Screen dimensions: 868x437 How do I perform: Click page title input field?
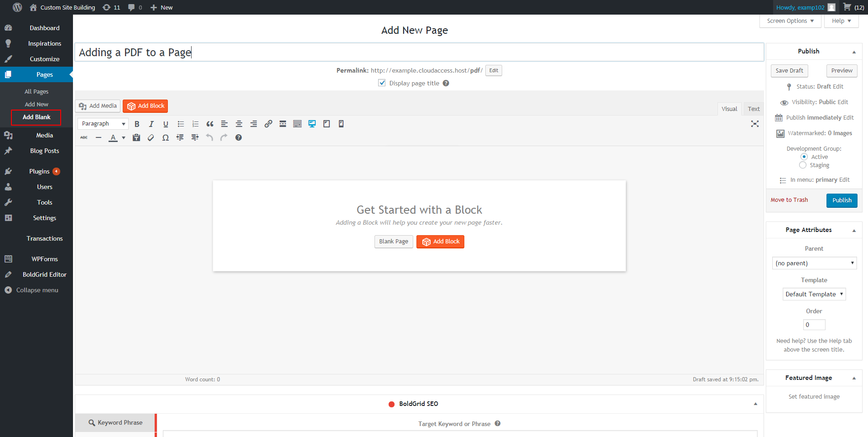click(x=419, y=53)
